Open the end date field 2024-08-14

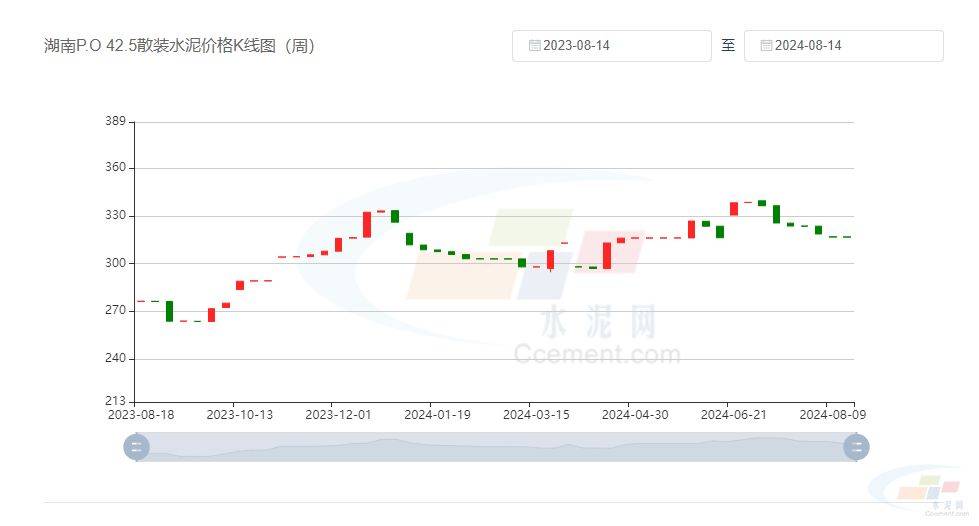pyautogui.click(x=844, y=46)
